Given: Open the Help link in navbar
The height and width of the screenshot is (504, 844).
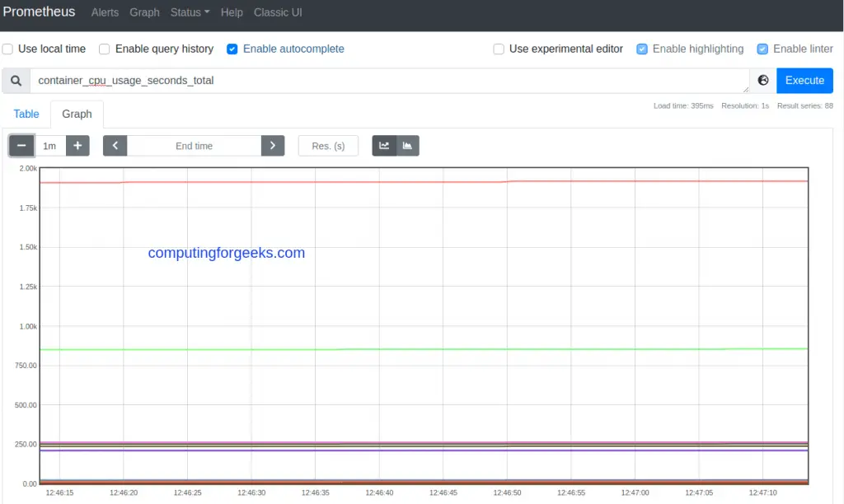Looking at the screenshot, I should (232, 12).
